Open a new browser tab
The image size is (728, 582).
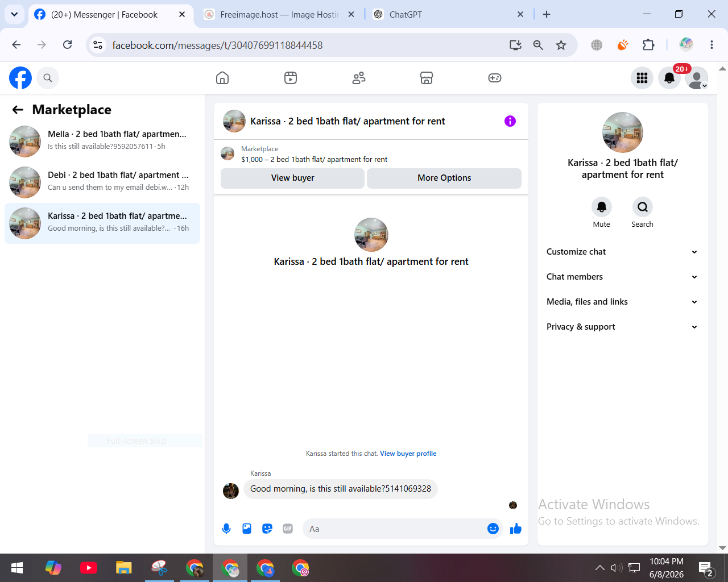[547, 15]
